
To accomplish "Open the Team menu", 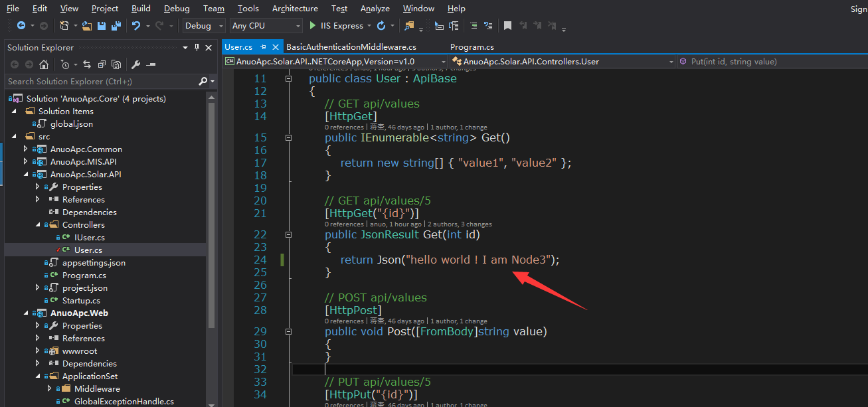I will [x=214, y=8].
